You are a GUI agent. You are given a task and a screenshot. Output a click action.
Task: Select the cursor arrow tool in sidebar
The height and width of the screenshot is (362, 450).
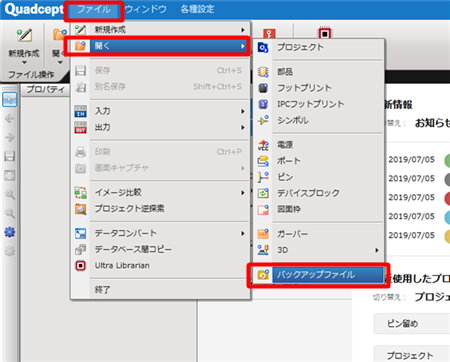pos(9,99)
